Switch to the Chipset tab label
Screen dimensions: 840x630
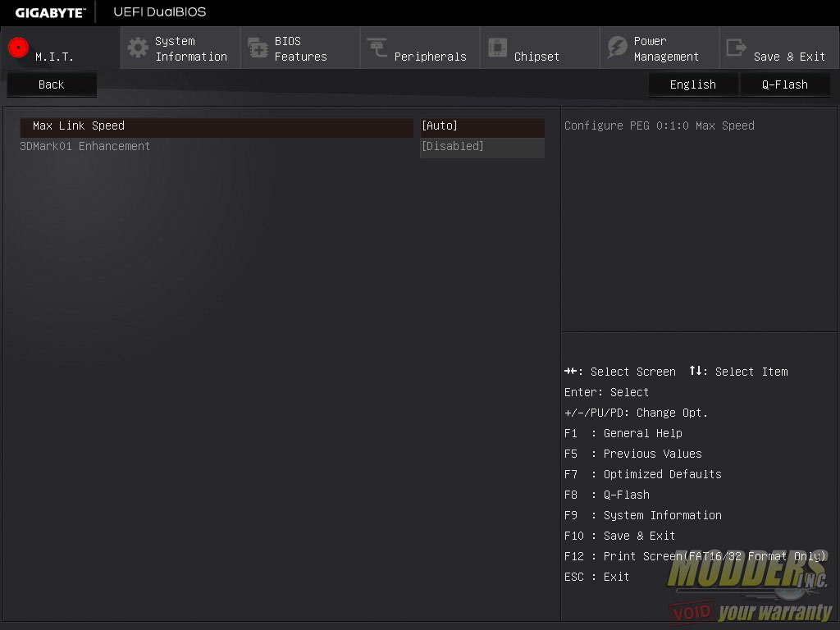point(536,57)
